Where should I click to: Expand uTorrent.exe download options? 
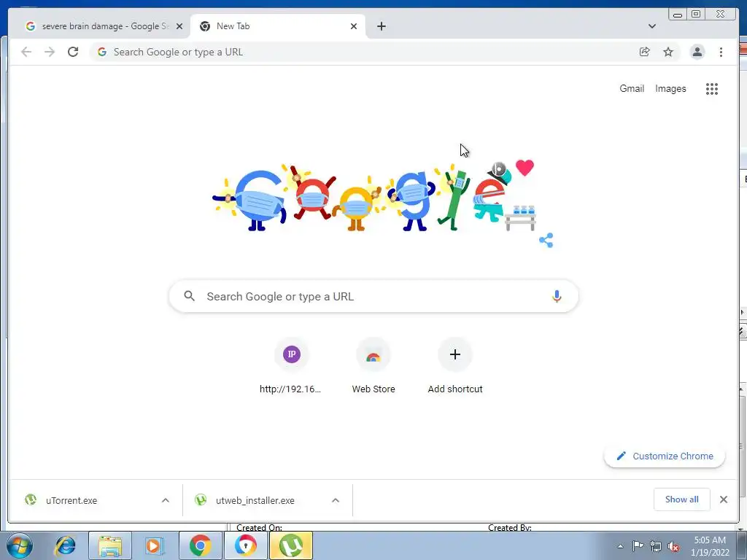point(166,500)
